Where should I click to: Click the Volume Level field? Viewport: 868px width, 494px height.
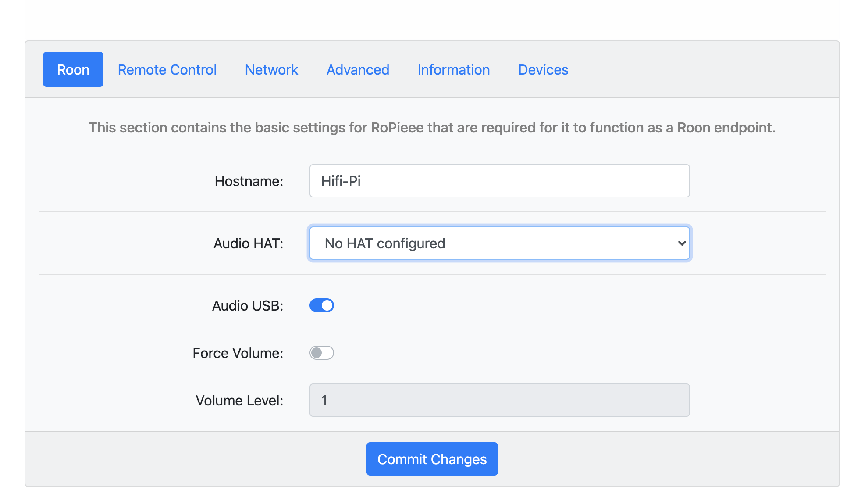pyautogui.click(x=499, y=400)
